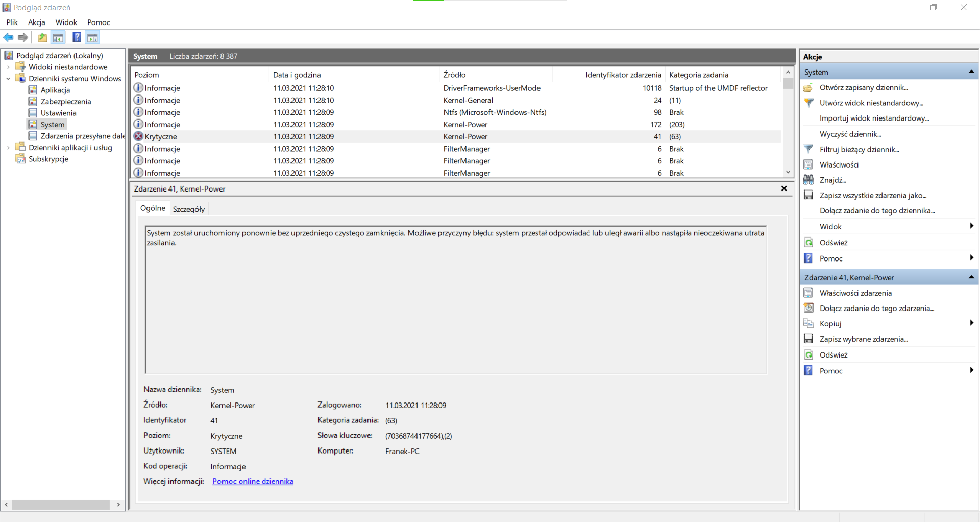
Task: Click the Help question mark toolbar icon
Action: [x=77, y=37]
